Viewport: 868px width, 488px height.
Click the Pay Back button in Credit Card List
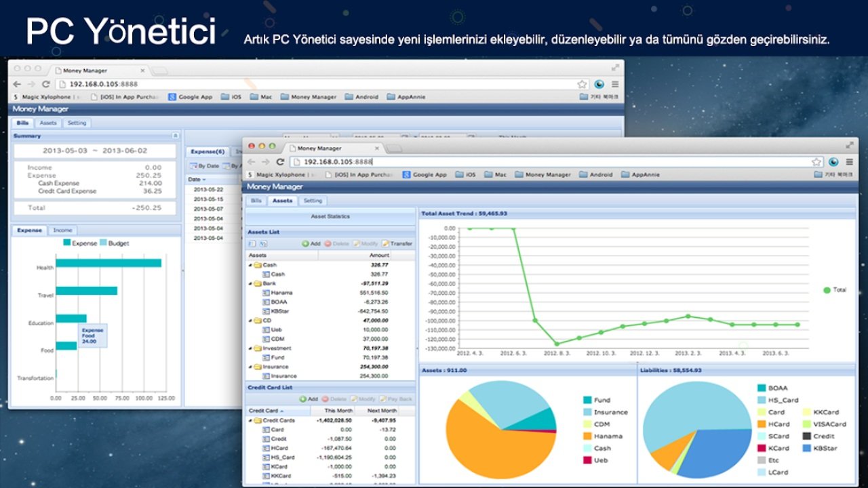point(396,399)
